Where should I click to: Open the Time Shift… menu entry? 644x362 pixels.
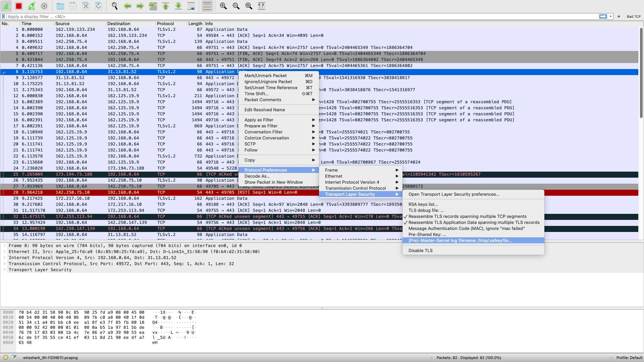coord(278,94)
